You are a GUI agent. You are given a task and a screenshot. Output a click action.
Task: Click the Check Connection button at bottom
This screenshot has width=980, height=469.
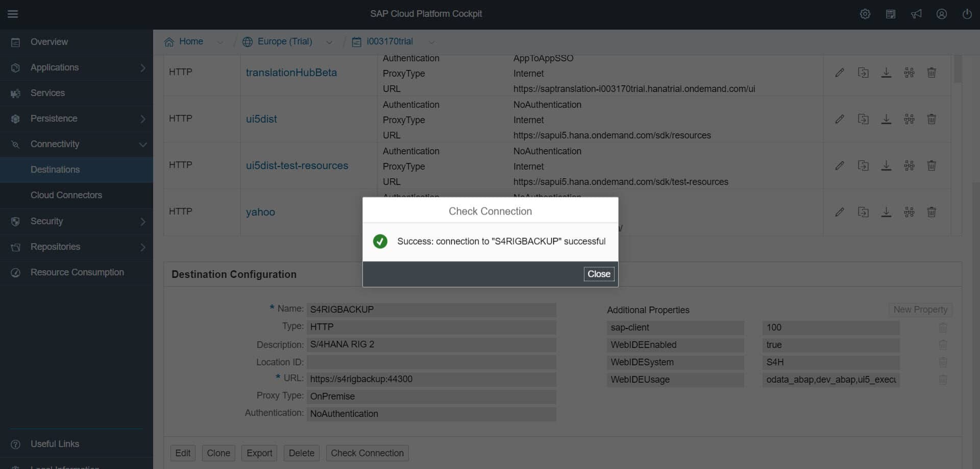(x=367, y=453)
